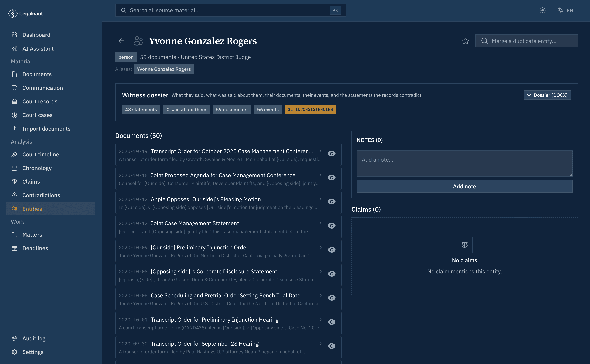Toggle eye icon for Preliminary Injunction Order
Image resolution: width=590 pixels, height=364 pixels.
tap(332, 250)
